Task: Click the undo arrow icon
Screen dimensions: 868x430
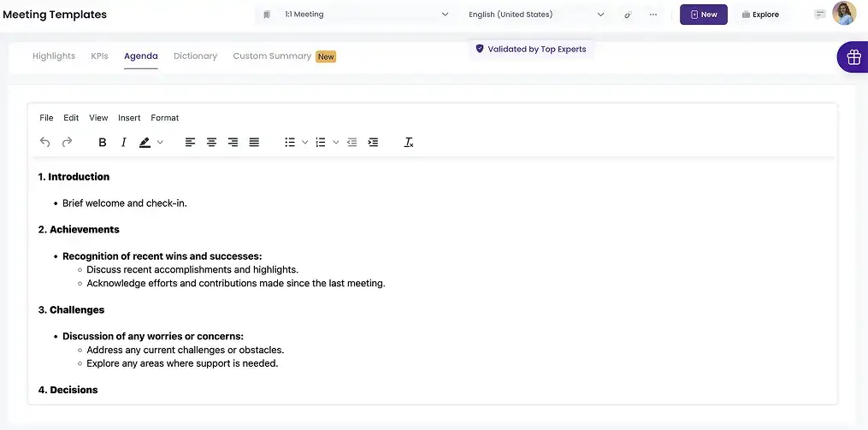Action: pyautogui.click(x=45, y=143)
